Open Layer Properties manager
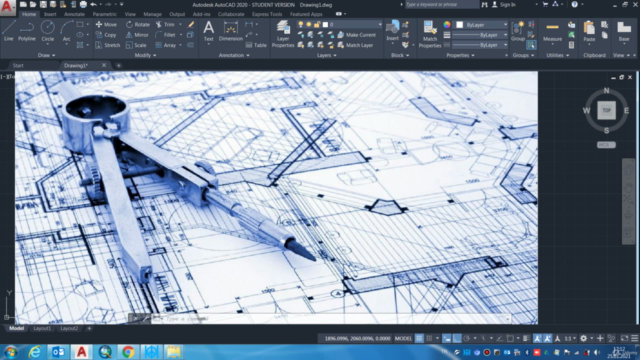The height and width of the screenshot is (360, 640). click(x=283, y=34)
